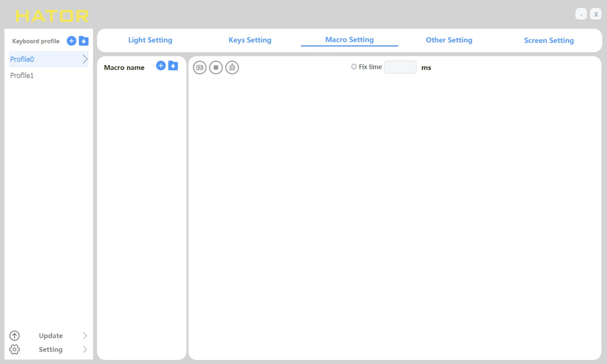The height and width of the screenshot is (364, 607).
Task: Add a new keyboard profile
Action: point(71,41)
